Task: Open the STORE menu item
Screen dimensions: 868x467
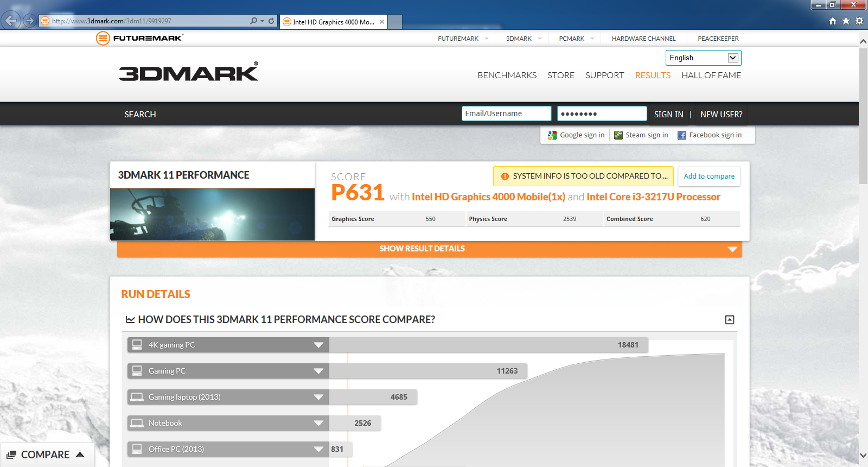Action: [x=561, y=75]
